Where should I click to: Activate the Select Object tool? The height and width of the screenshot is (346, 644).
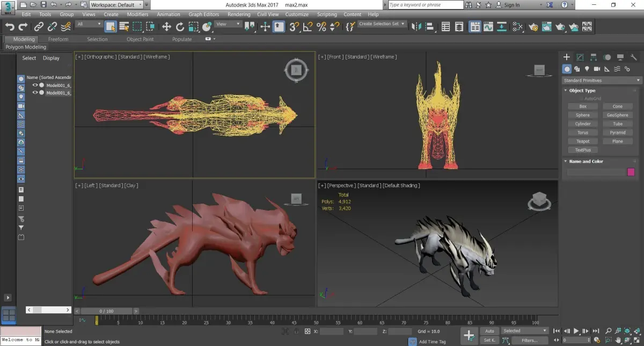coord(111,26)
